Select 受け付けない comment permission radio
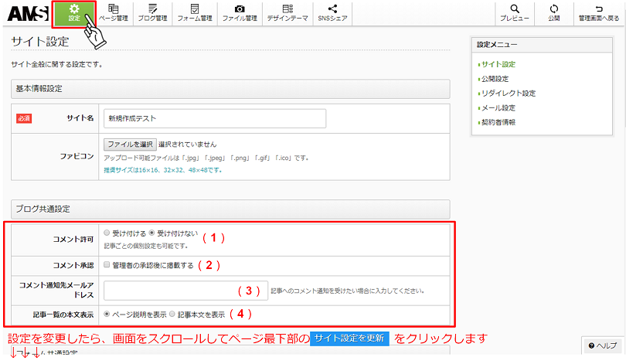 pos(151,233)
